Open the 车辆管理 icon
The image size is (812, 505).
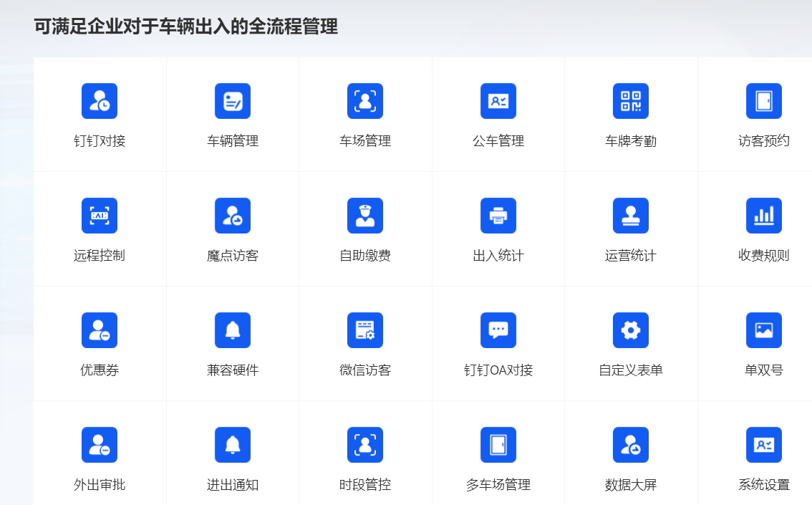coord(233,101)
